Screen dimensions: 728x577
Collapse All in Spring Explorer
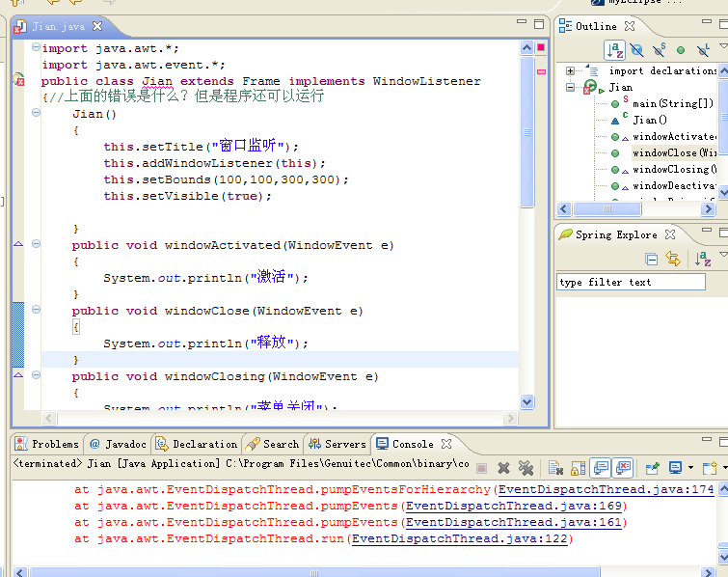click(652, 260)
